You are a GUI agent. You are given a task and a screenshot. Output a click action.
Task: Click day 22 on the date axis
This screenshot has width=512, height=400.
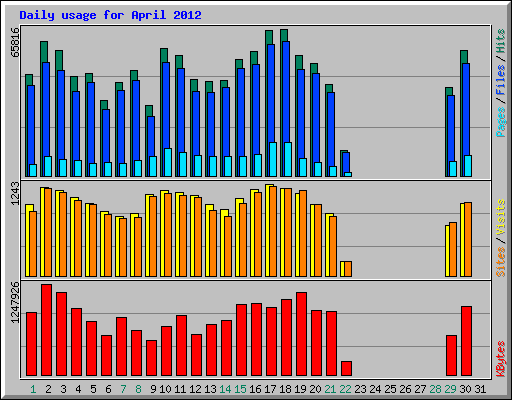[345, 389]
